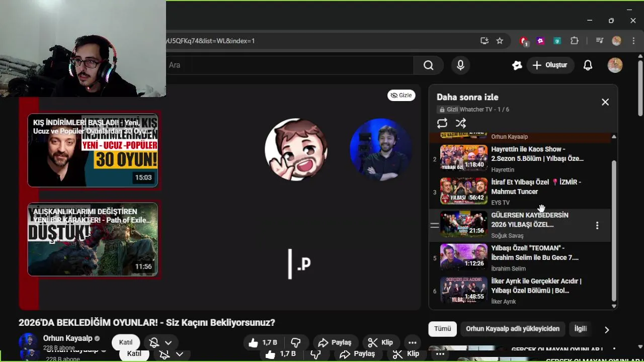Image resolution: width=644 pixels, height=362 pixels.
Task: Select Orhun Kayaalp adlı yükleyiciden chip
Action: [x=513, y=329]
